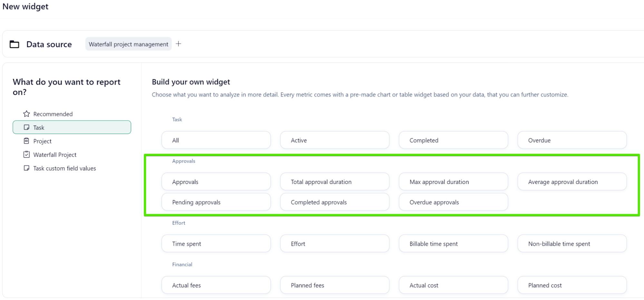Choose the All tasks metric
The height and width of the screenshot is (300, 644).
216,140
